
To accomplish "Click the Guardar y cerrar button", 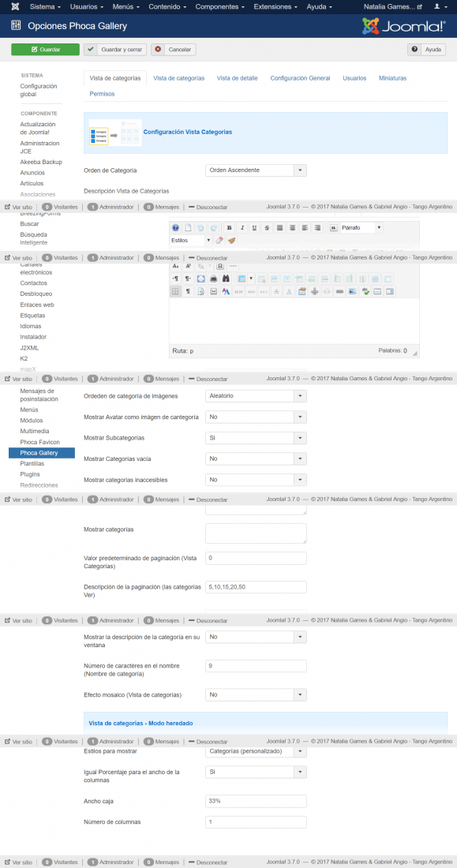I will coord(115,49).
